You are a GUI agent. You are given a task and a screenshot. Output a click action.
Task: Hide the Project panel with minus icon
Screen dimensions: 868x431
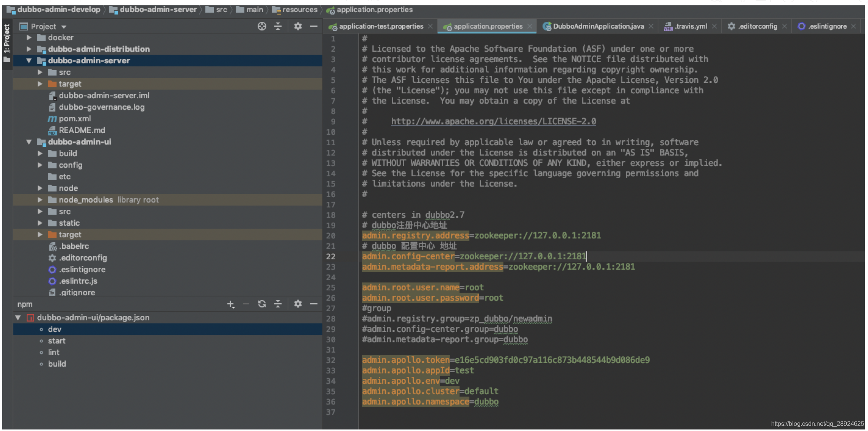click(x=314, y=26)
